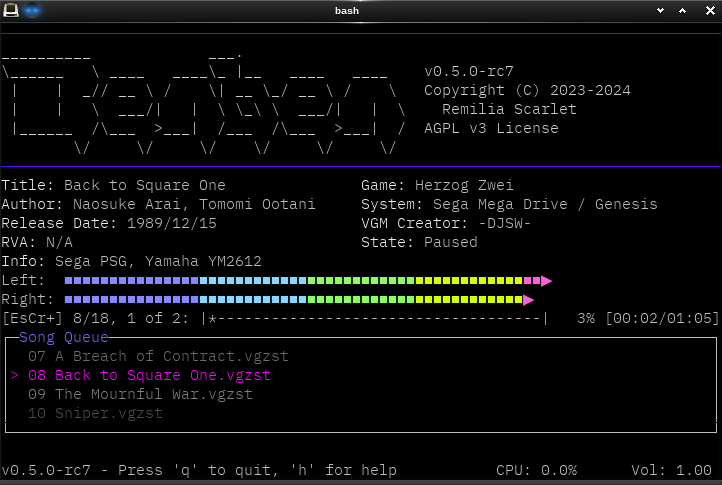Click the '8/18, 1 of 2' track counter
The height and width of the screenshot is (485, 722).
[x=130, y=318]
